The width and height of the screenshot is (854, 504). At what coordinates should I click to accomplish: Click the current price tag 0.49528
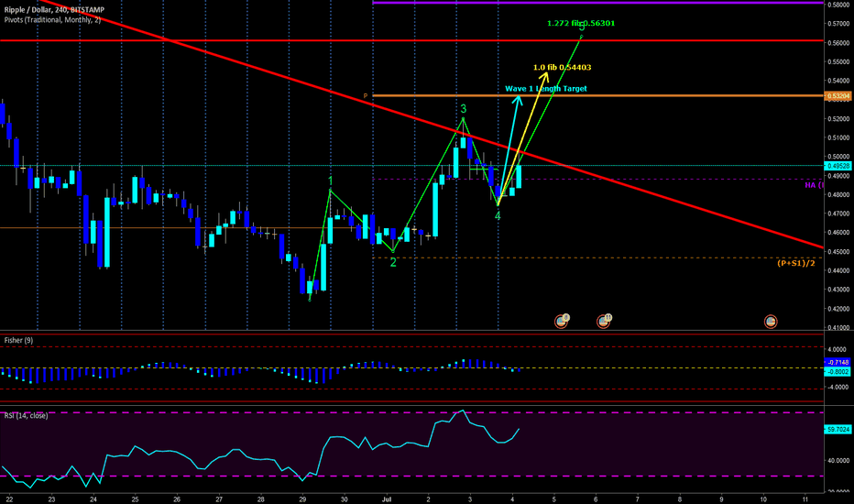[838, 166]
